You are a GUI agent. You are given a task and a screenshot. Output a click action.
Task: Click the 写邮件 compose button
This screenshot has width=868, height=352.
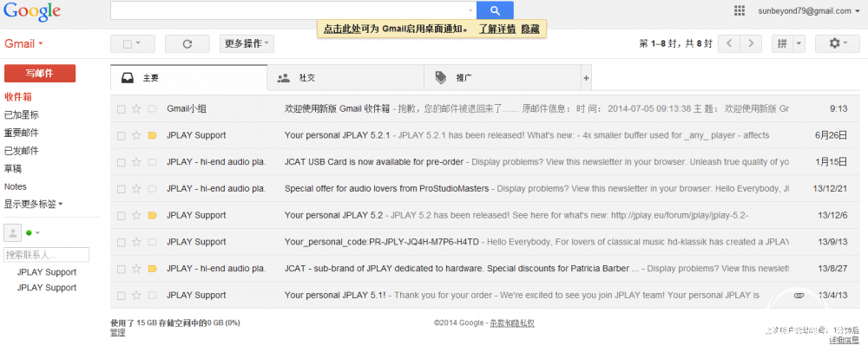[40, 73]
